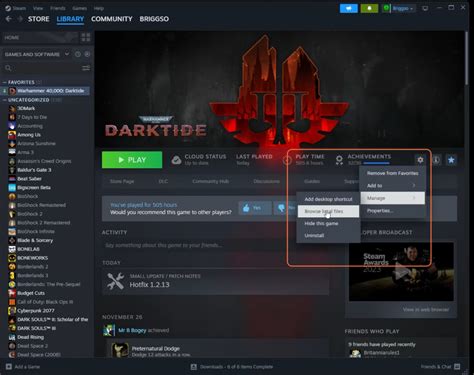
Task: Open the Discussions link
Action: point(266,181)
